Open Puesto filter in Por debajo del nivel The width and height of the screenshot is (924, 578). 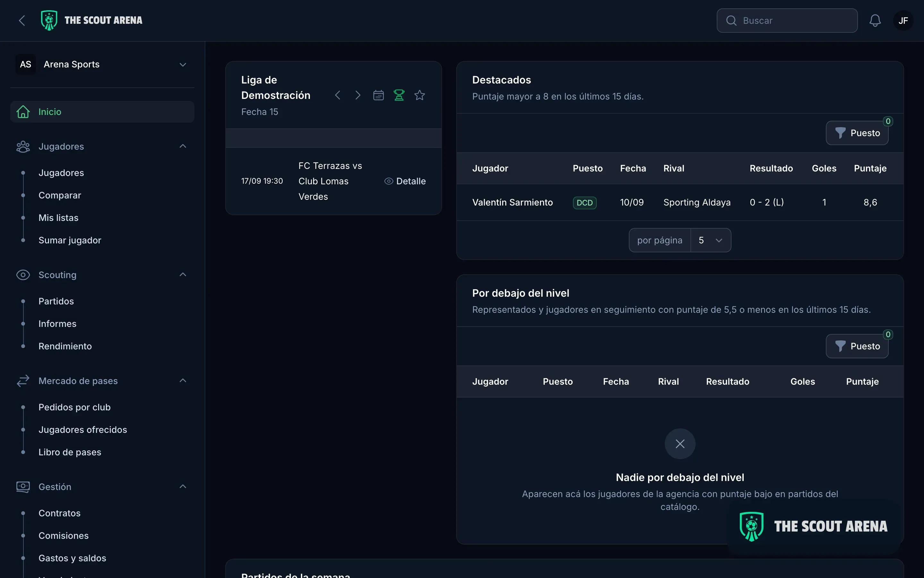coord(857,346)
